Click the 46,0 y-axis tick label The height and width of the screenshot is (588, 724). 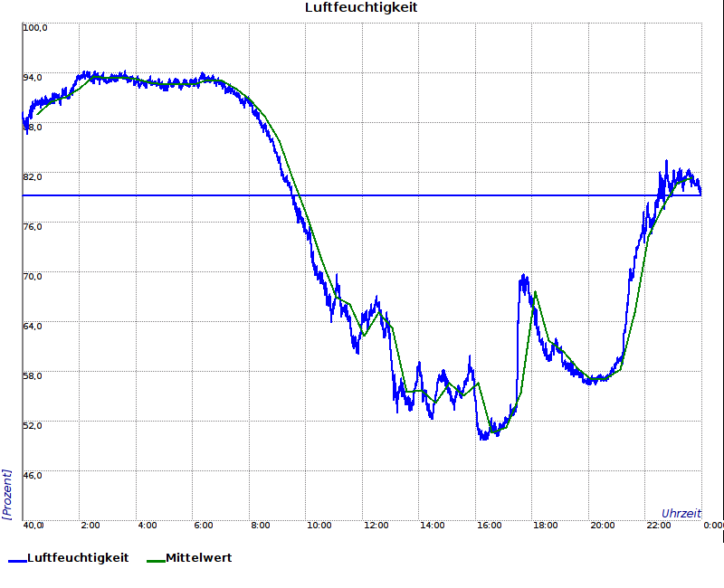[33, 475]
